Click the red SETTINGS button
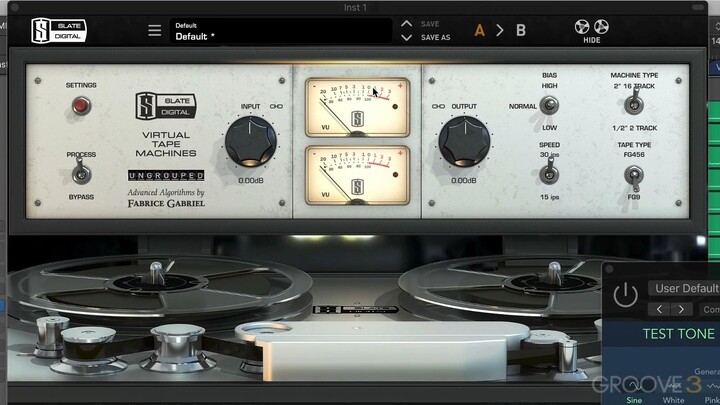The height and width of the screenshot is (405, 720). coord(81,106)
